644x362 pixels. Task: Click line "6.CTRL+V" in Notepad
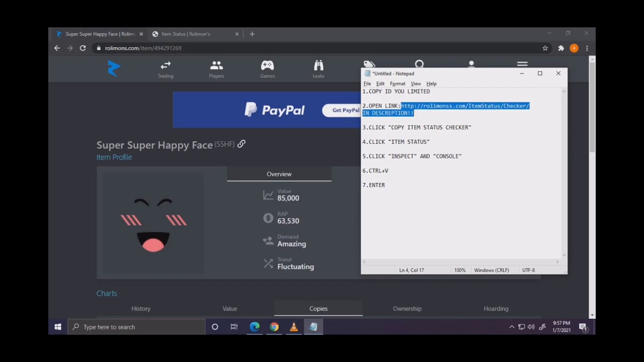(375, 171)
